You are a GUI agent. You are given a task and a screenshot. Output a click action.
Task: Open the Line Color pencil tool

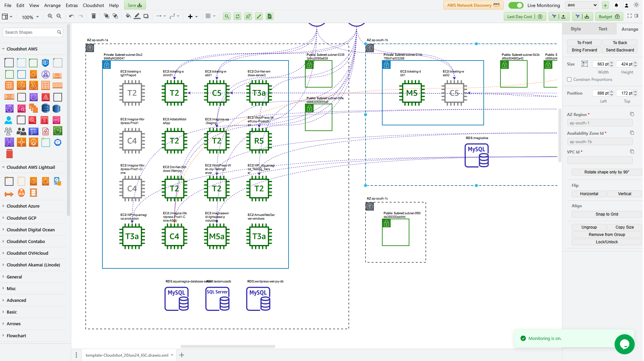pos(137,16)
